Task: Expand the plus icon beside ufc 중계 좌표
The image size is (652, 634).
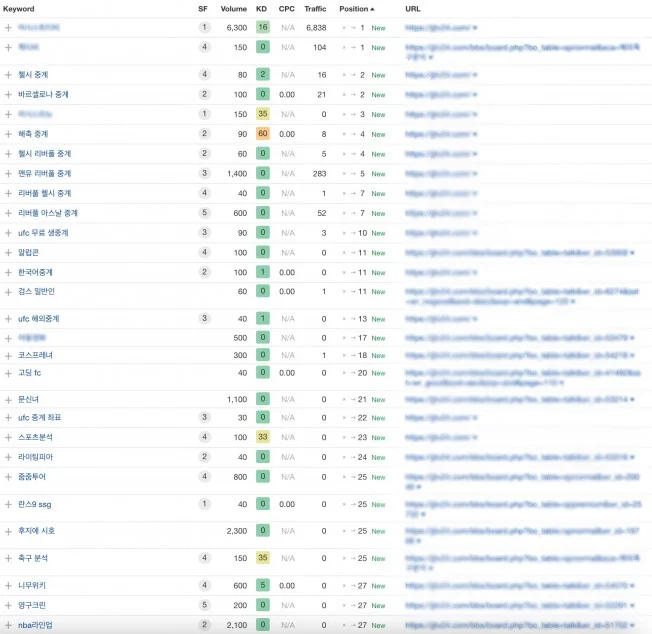Action: [x=8, y=418]
